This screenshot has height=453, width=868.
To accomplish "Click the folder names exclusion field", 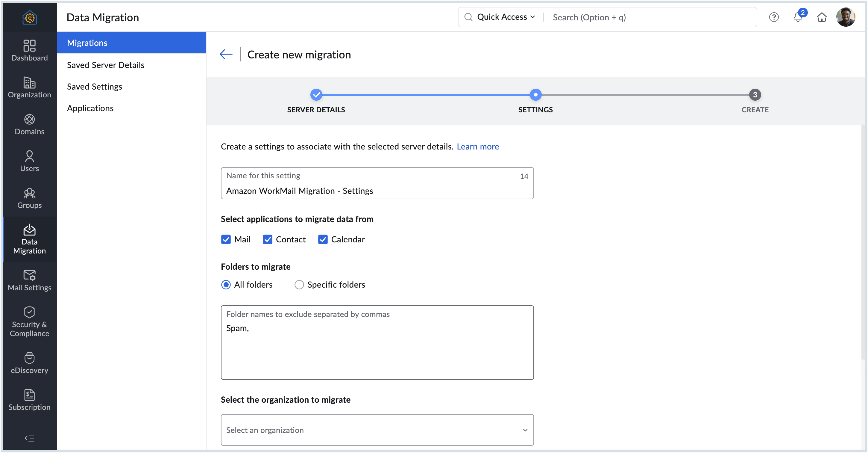I will 377,342.
